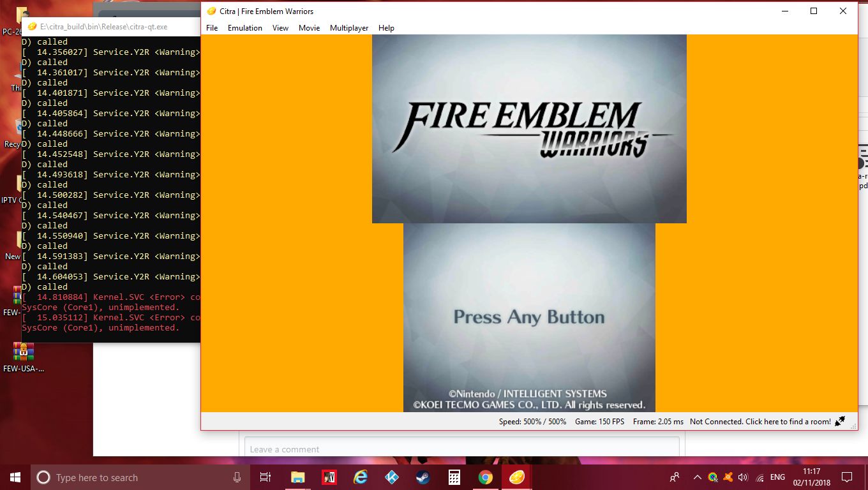The image size is (868, 490).
Task: Click the ENG language indicator
Action: (x=777, y=477)
